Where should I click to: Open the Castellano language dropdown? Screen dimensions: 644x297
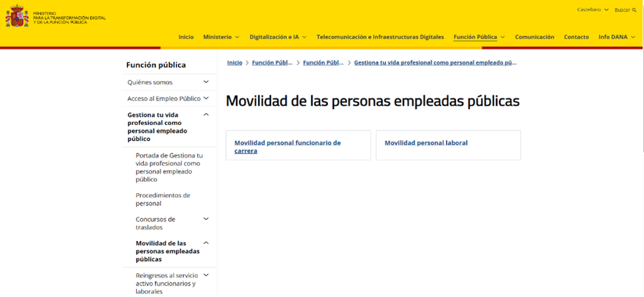(x=592, y=10)
